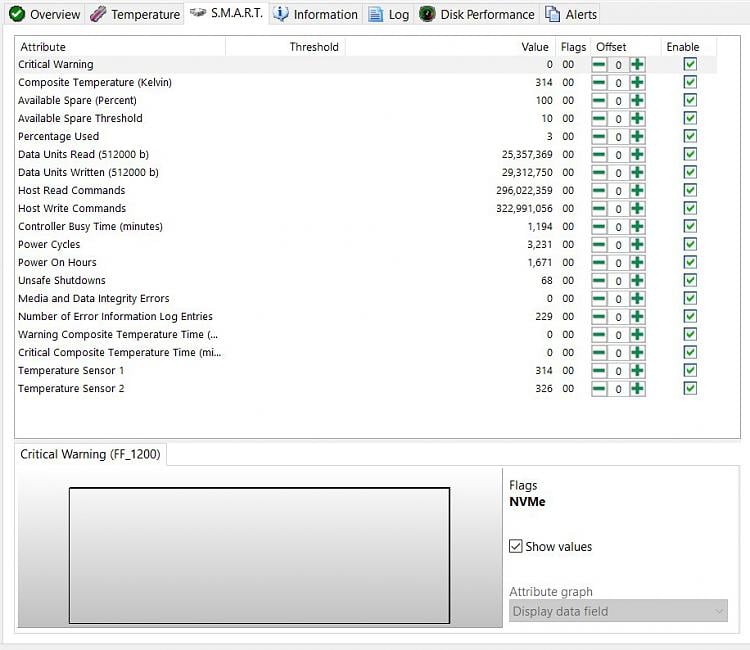Switch to the Log tab
This screenshot has width=750, height=650.
click(389, 14)
